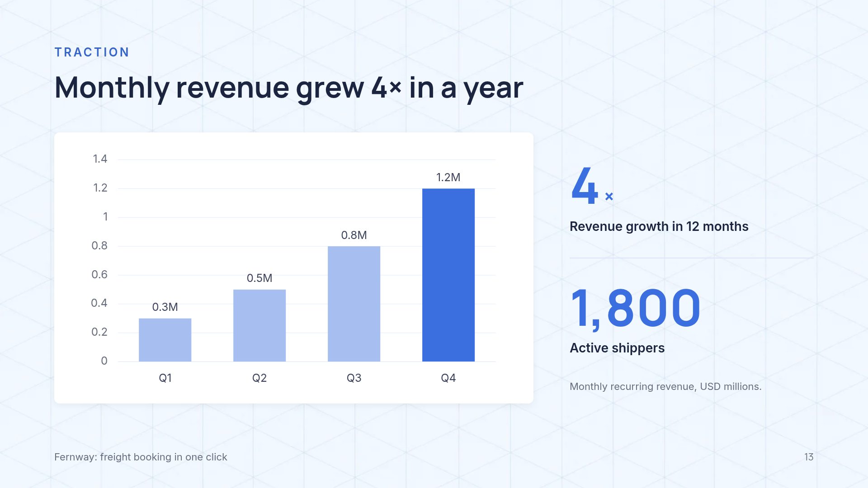Click the 1.4 y-axis tick label
868x488 pixels.
[x=100, y=159]
